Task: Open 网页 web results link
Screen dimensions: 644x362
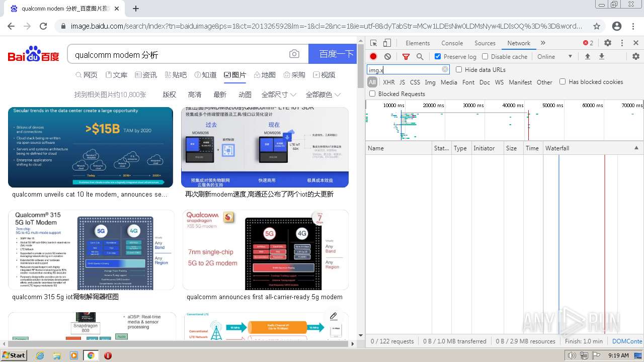Action: pos(87,75)
